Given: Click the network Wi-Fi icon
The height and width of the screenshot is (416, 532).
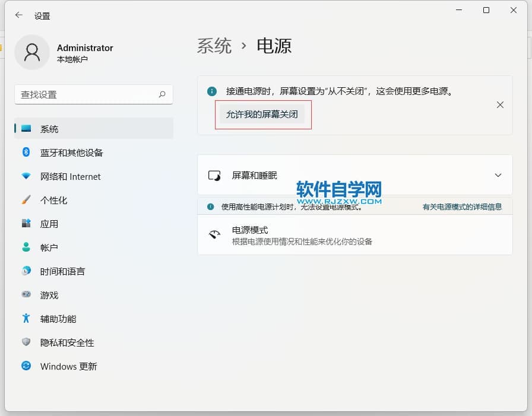Looking at the screenshot, I should (26, 176).
